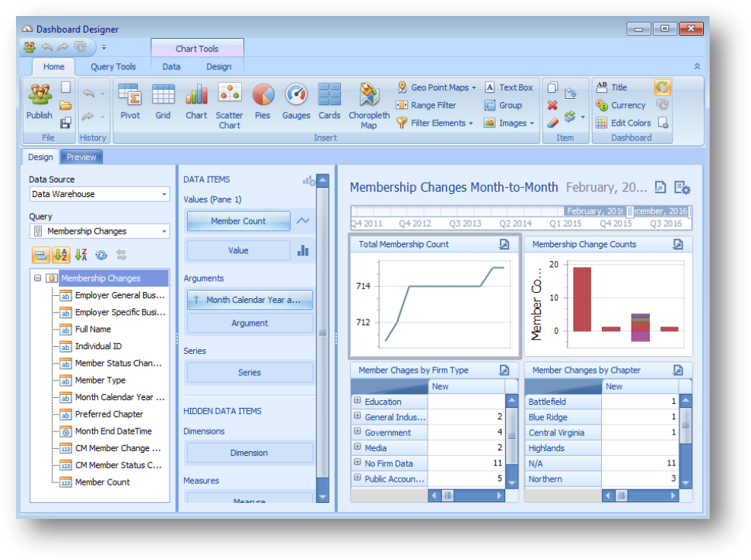Insert a Pivot item
Viewport: 751px width, 560px height.
tap(130, 100)
